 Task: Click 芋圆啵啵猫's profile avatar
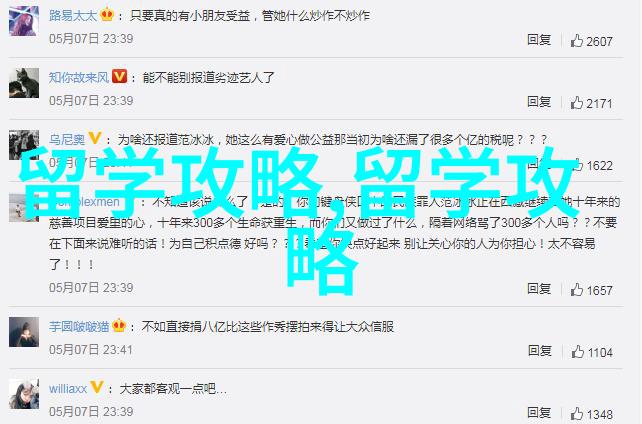[x=24, y=332]
